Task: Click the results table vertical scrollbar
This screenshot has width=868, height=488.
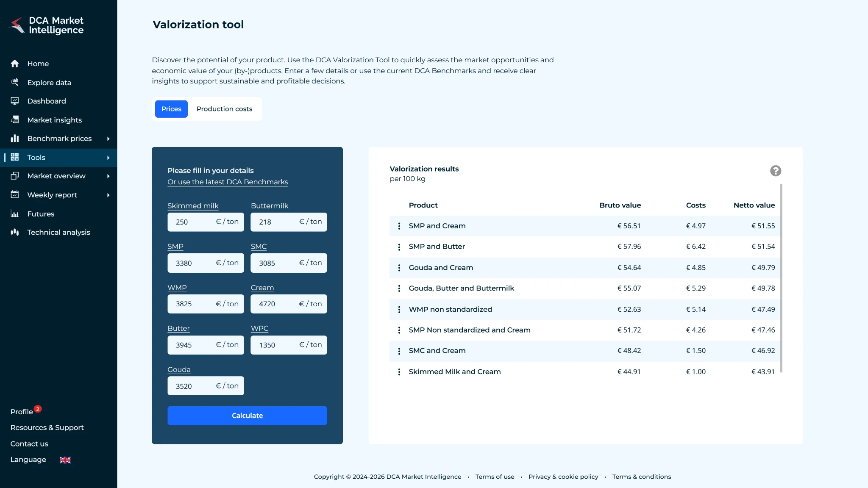Action: (x=781, y=278)
